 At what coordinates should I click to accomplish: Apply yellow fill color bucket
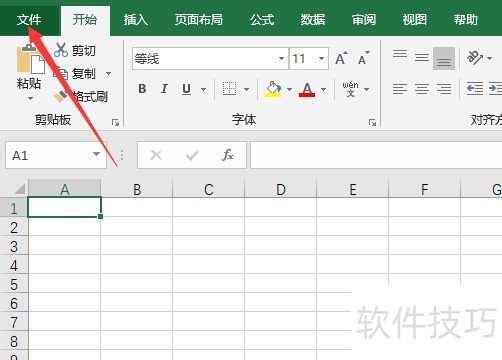273,89
